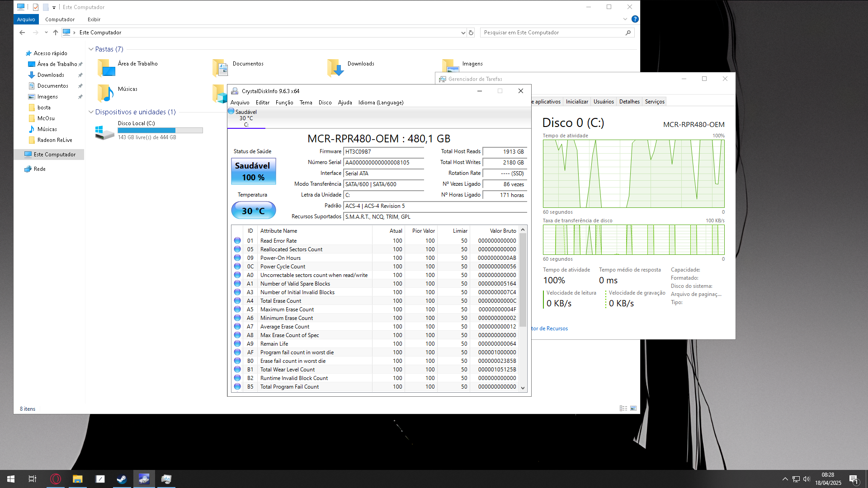Open the Área de Trabalho folder icon
The image size is (868, 488).
click(107, 68)
